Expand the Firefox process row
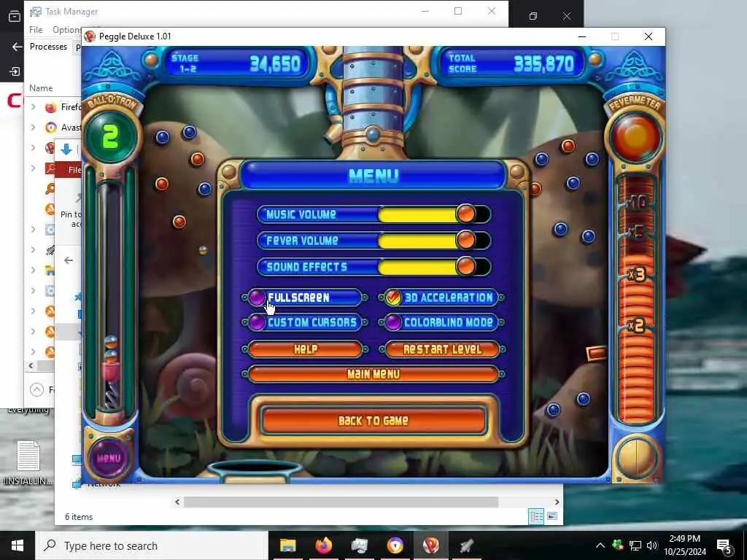747x560 pixels. (x=34, y=106)
